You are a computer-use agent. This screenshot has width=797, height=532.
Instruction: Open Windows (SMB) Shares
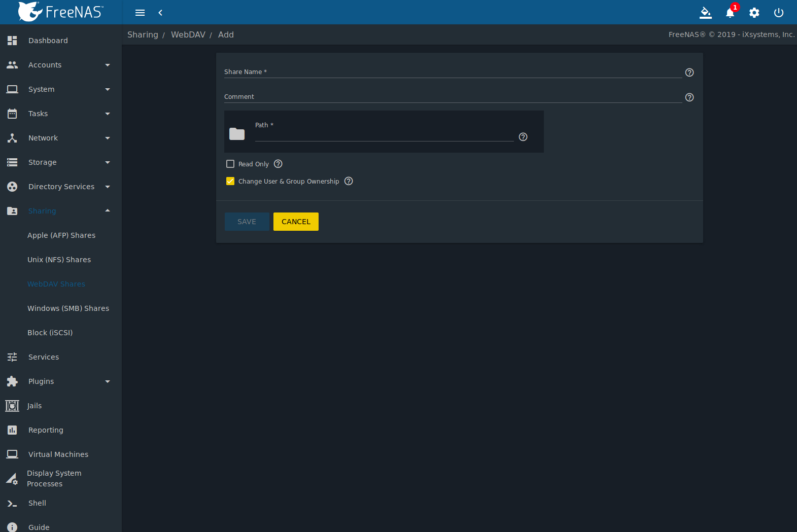[x=68, y=308]
